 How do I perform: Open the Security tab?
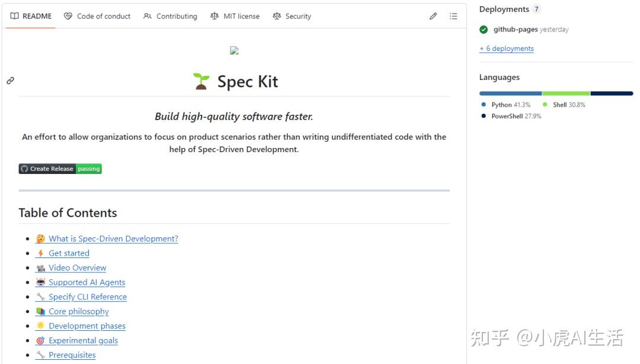(x=298, y=16)
